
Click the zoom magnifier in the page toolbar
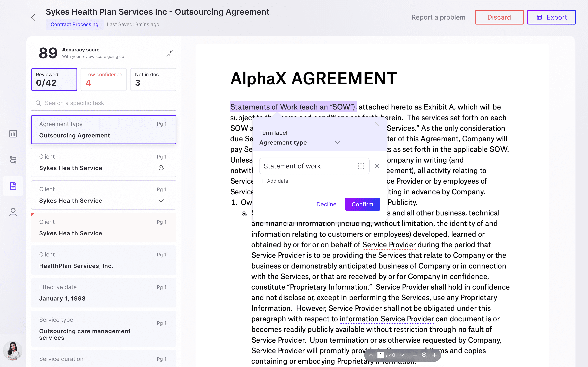click(424, 355)
